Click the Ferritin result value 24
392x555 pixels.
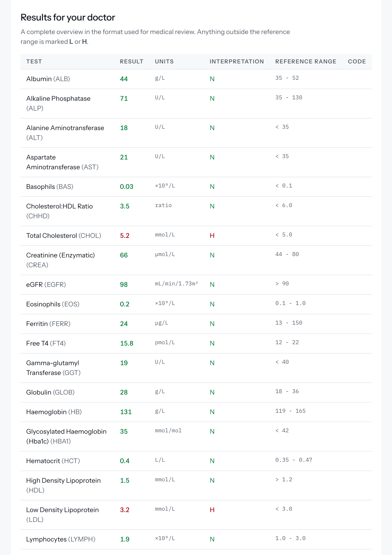point(124,324)
